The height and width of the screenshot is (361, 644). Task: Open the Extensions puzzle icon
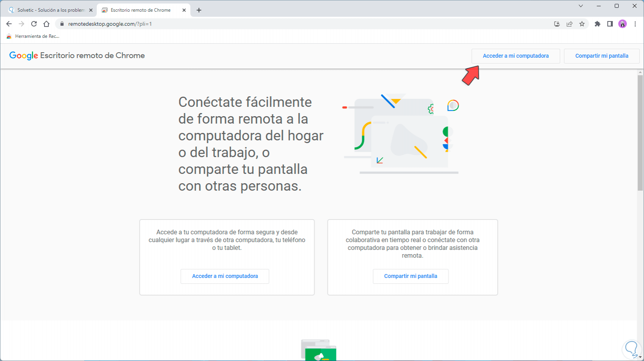pos(598,24)
